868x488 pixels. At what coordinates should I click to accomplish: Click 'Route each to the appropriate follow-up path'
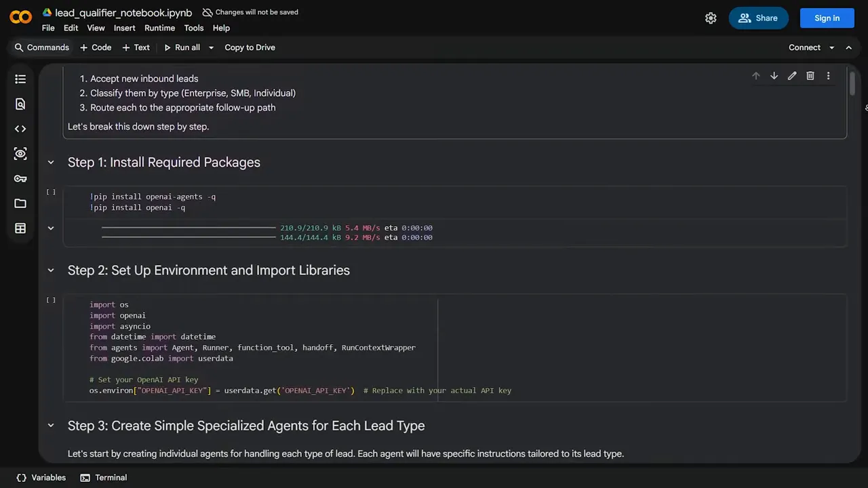pyautogui.click(x=183, y=107)
